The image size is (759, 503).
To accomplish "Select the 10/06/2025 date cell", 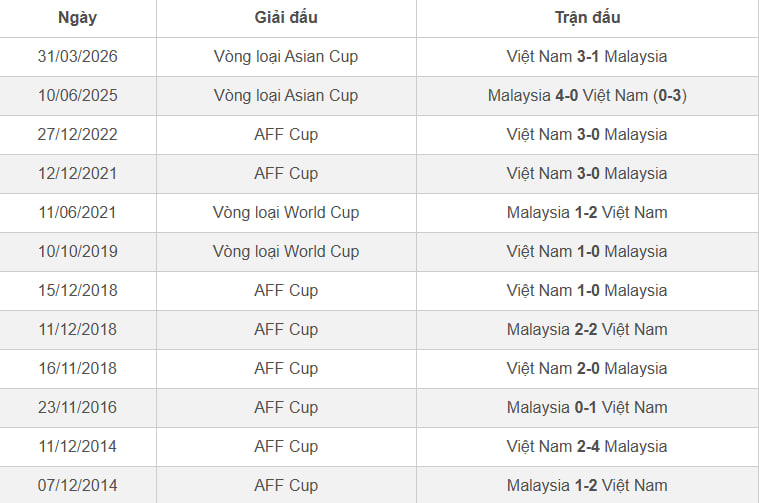I will (x=77, y=95).
